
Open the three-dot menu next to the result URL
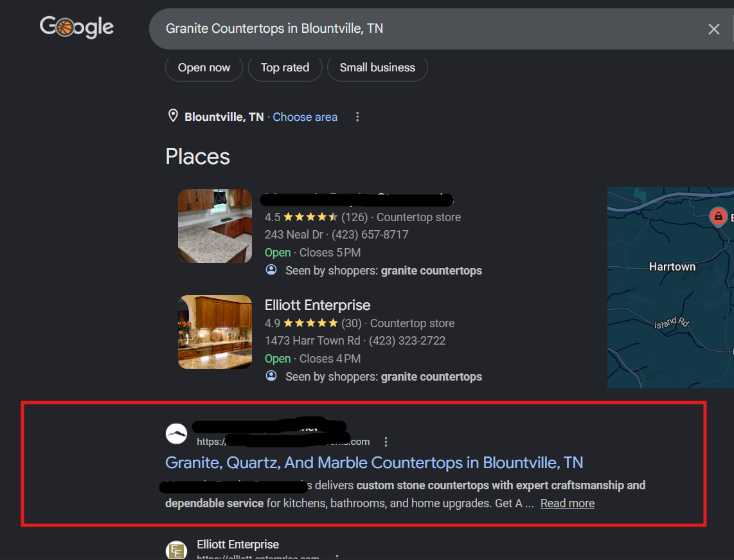tap(386, 442)
